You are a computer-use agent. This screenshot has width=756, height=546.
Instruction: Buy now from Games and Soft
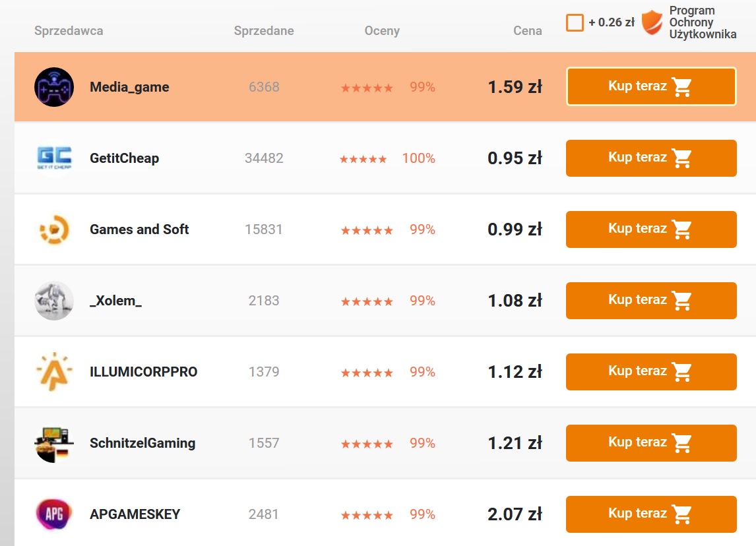tap(651, 229)
